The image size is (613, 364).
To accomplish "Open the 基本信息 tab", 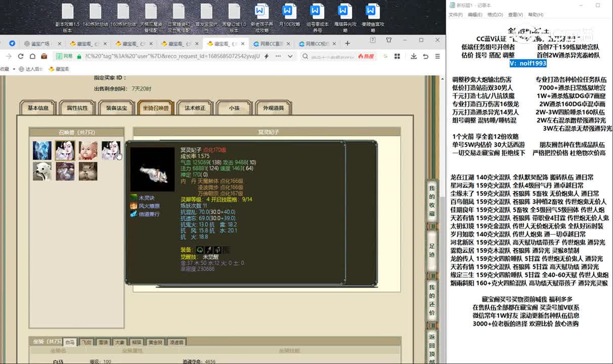I will click(38, 108).
